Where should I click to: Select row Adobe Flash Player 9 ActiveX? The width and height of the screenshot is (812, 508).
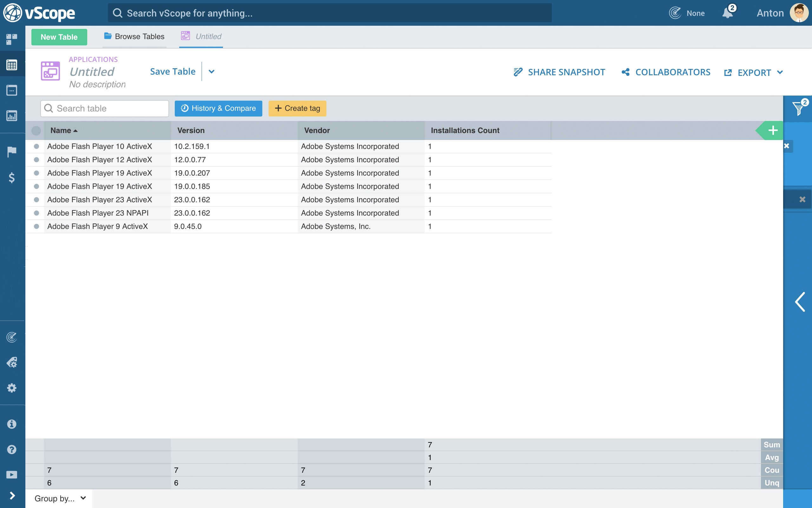(36, 226)
